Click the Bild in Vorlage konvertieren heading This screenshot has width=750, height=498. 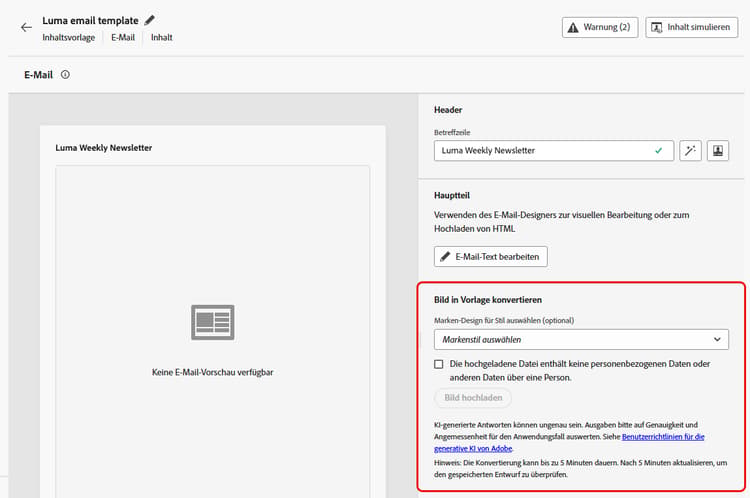pyautogui.click(x=488, y=300)
